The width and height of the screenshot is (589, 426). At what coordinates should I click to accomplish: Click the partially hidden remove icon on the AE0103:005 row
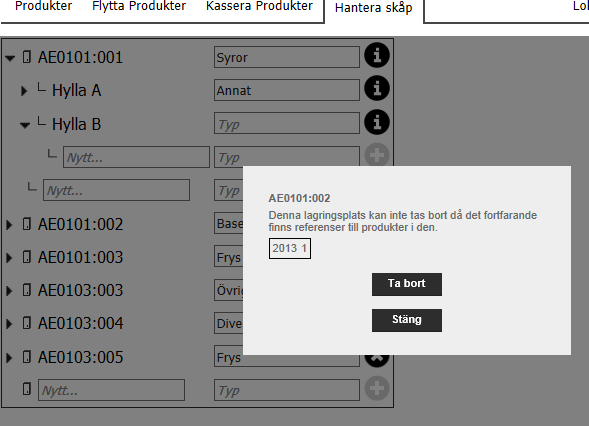[377, 361]
